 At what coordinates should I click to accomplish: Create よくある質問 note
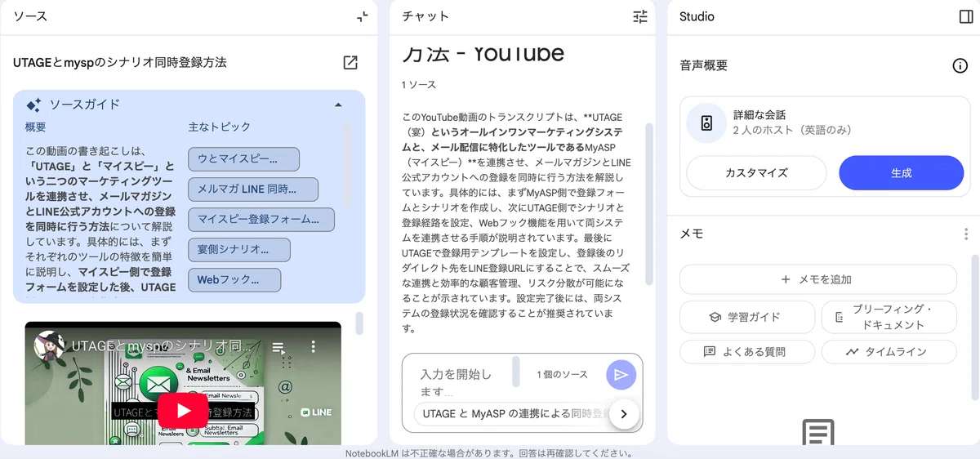(x=747, y=352)
